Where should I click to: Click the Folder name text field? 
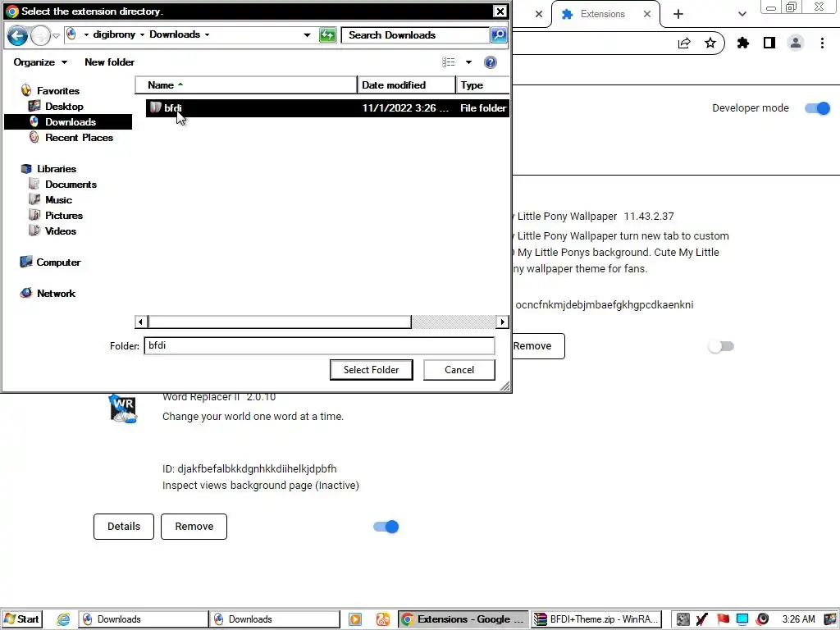(319, 345)
